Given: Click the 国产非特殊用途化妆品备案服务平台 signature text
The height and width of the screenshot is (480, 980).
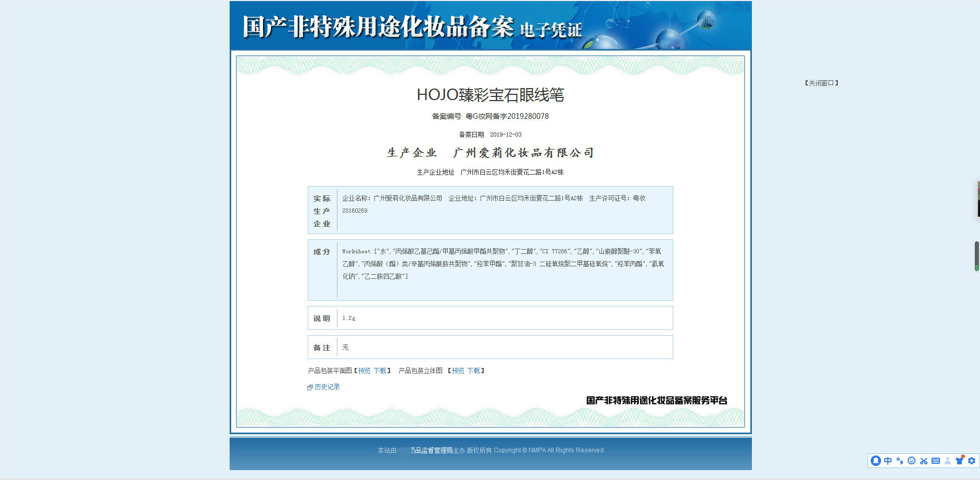Looking at the screenshot, I should pyautogui.click(x=657, y=400).
